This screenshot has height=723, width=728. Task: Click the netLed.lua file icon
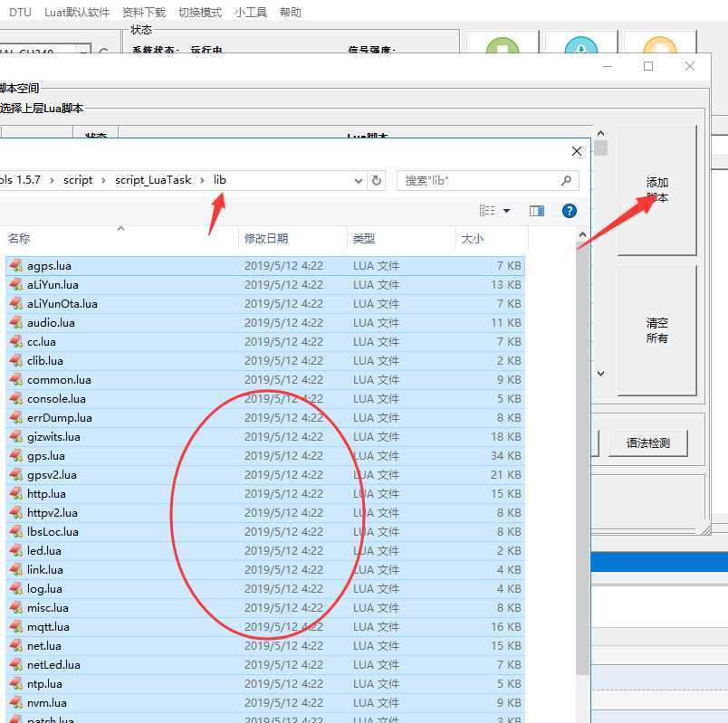[x=15, y=665]
